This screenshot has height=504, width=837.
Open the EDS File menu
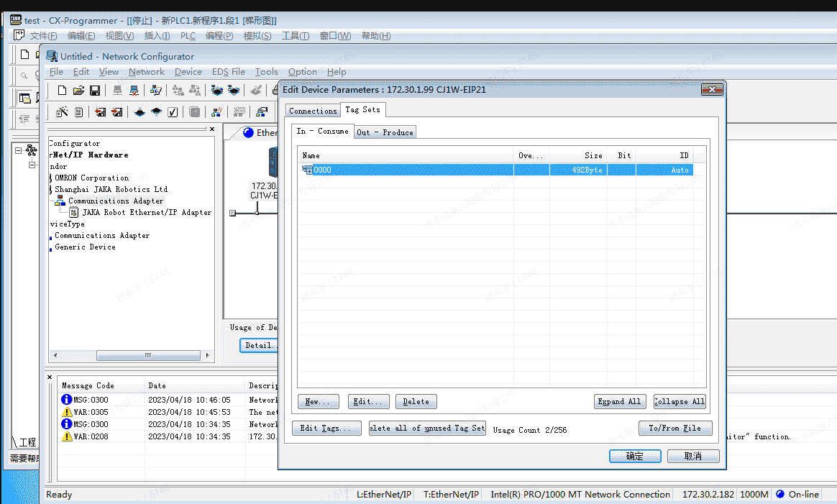coord(228,72)
